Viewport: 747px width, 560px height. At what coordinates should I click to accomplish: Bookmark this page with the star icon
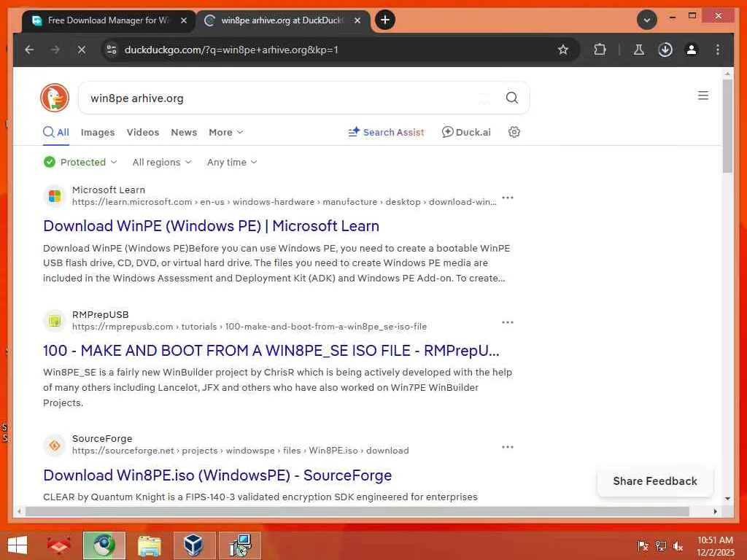pos(563,50)
